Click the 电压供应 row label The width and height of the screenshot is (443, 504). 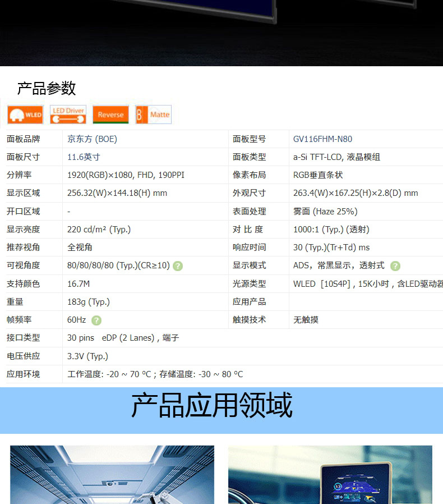[23, 356]
